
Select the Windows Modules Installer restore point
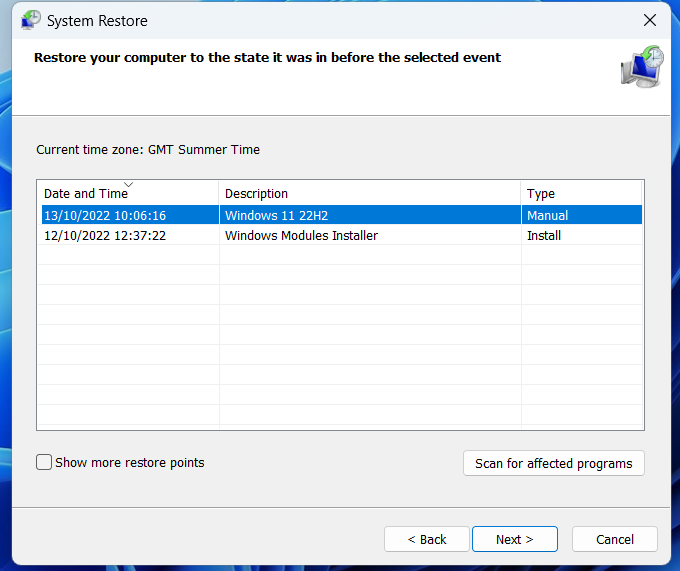pos(342,235)
